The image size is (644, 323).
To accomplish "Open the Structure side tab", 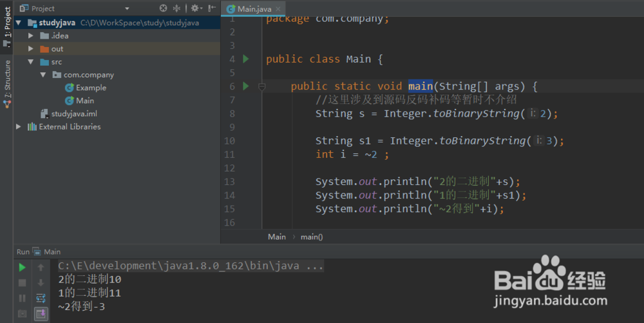I will pyautogui.click(x=6, y=83).
